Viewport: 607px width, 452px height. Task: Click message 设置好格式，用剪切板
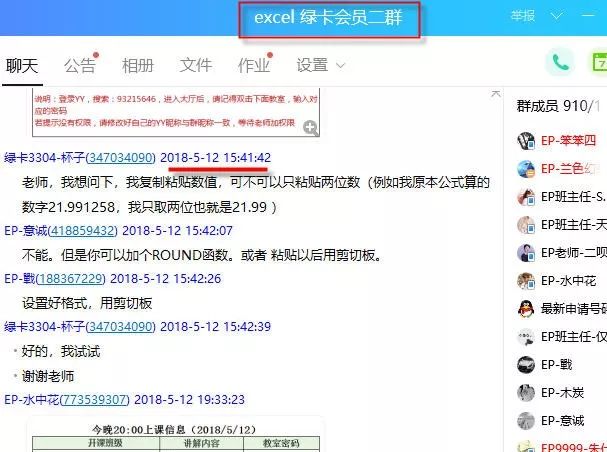pos(87,303)
